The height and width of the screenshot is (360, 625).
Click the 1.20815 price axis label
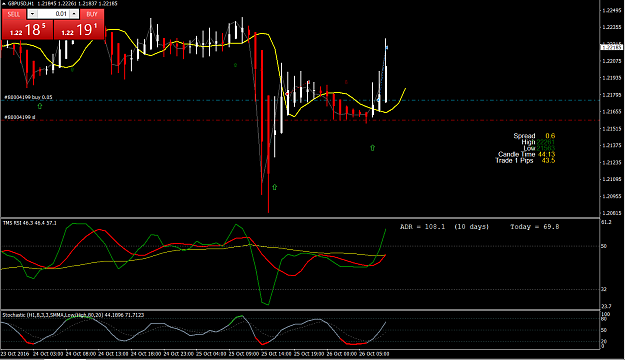pos(611,213)
